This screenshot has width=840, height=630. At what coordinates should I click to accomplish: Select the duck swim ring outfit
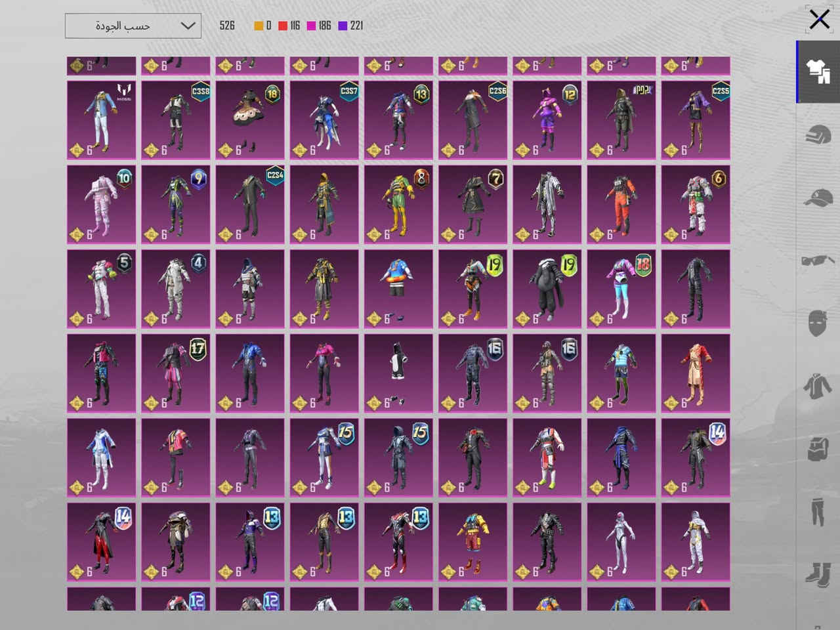point(399,289)
